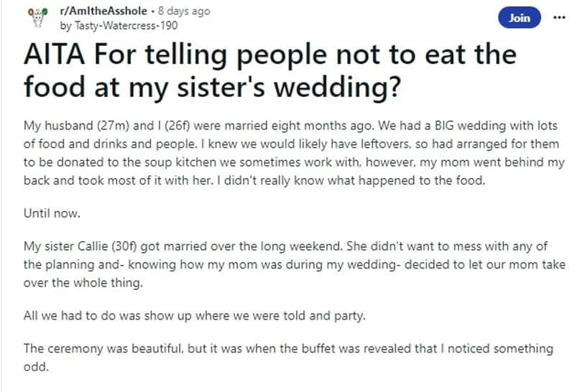This screenshot has height=392, width=575.
Task: Open the three-dot more options menu
Action: click(559, 17)
